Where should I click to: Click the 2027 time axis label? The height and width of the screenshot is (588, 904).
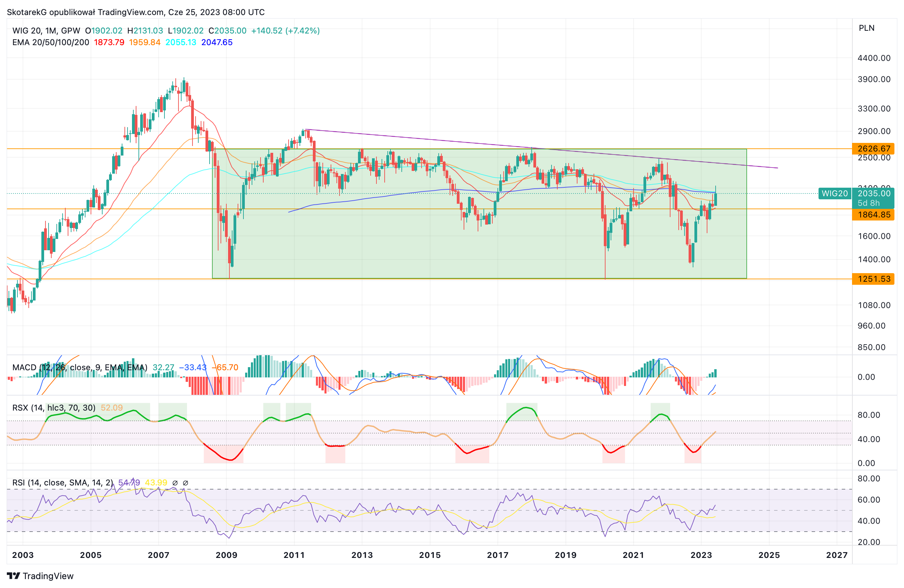[x=837, y=555]
